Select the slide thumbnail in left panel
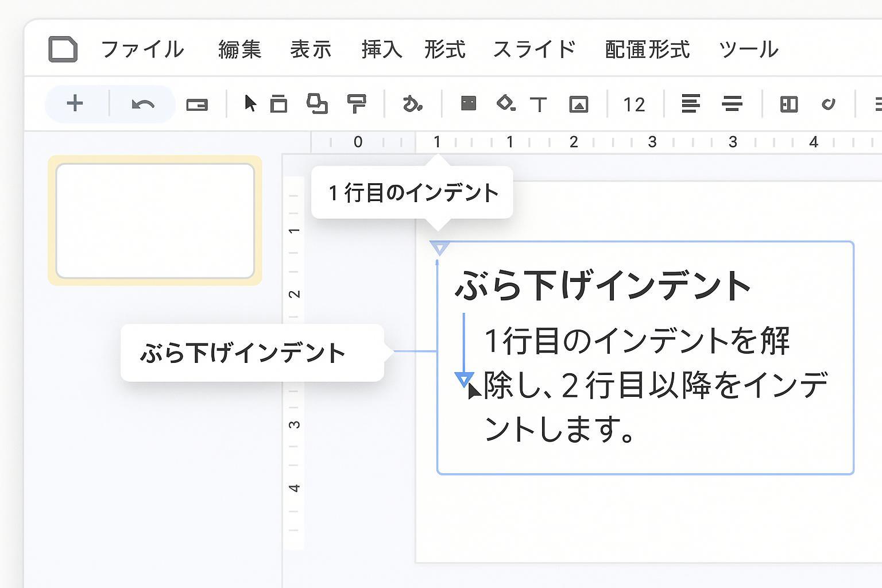The image size is (882, 588). pyautogui.click(x=155, y=220)
